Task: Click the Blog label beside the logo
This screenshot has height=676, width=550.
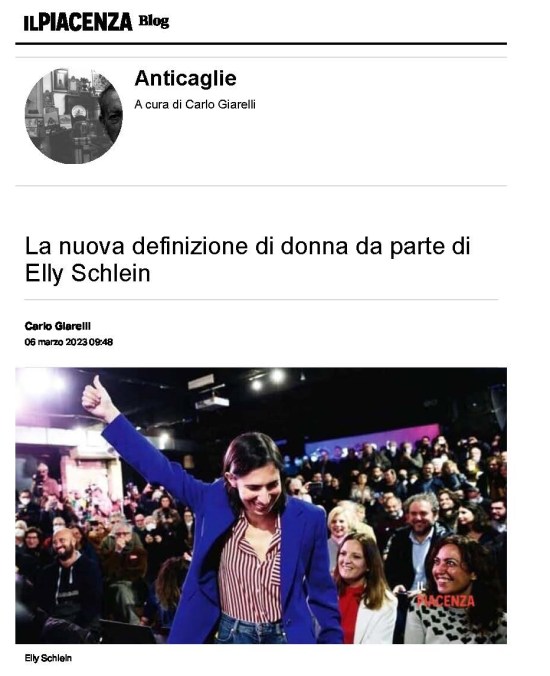Action: click(153, 21)
